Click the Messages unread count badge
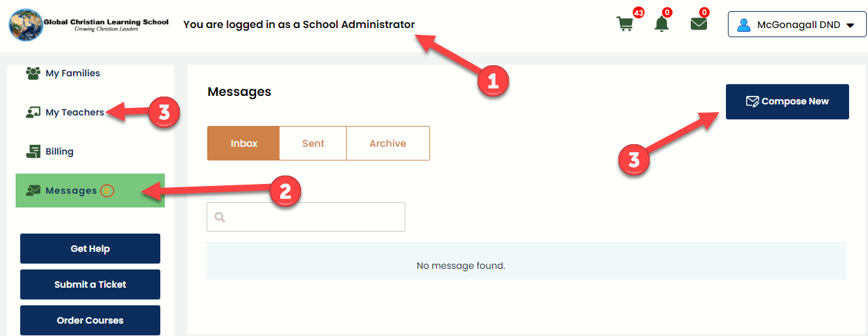 (x=107, y=191)
